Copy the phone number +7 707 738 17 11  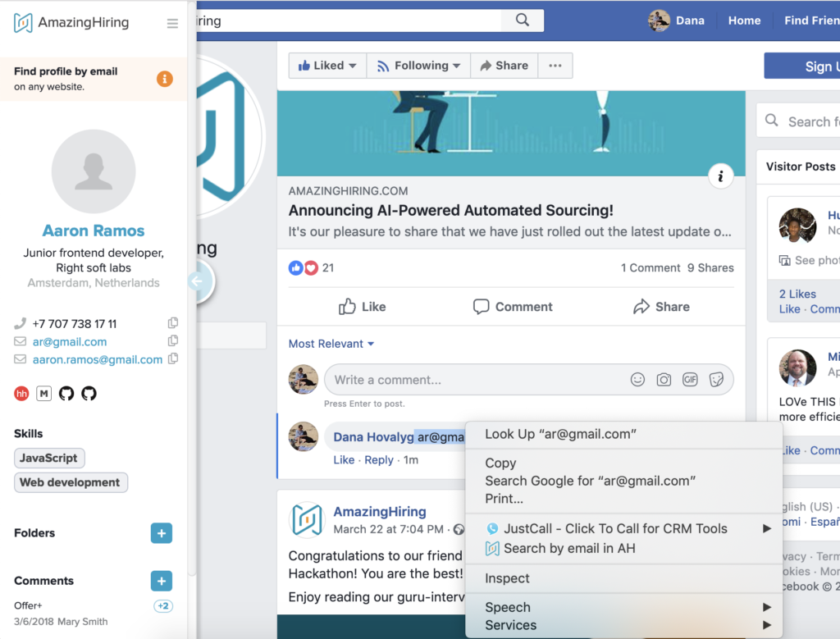pos(172,322)
